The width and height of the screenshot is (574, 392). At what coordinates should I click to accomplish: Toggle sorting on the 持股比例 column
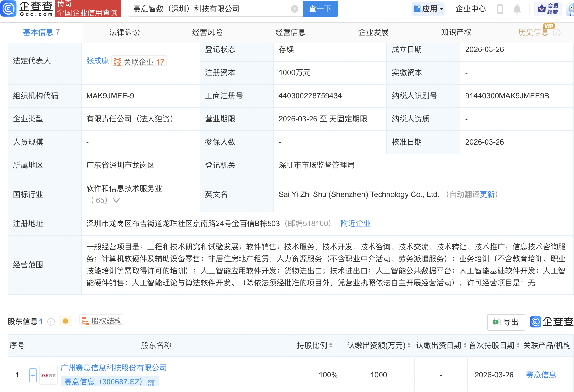331,345
